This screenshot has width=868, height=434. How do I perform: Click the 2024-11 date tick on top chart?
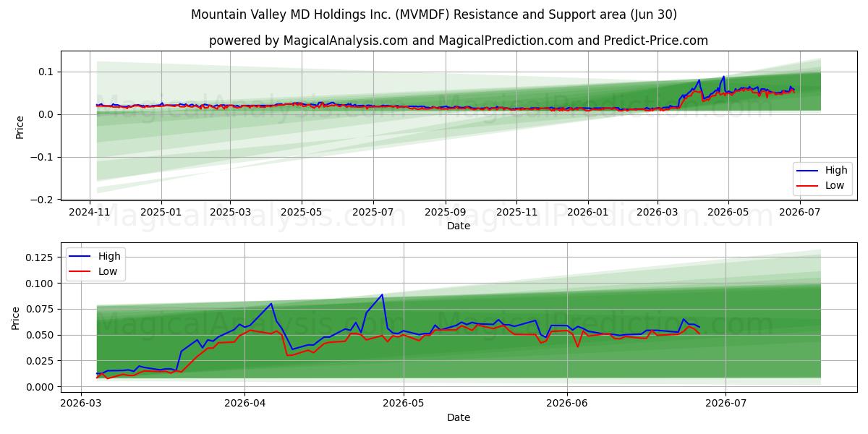pos(90,212)
